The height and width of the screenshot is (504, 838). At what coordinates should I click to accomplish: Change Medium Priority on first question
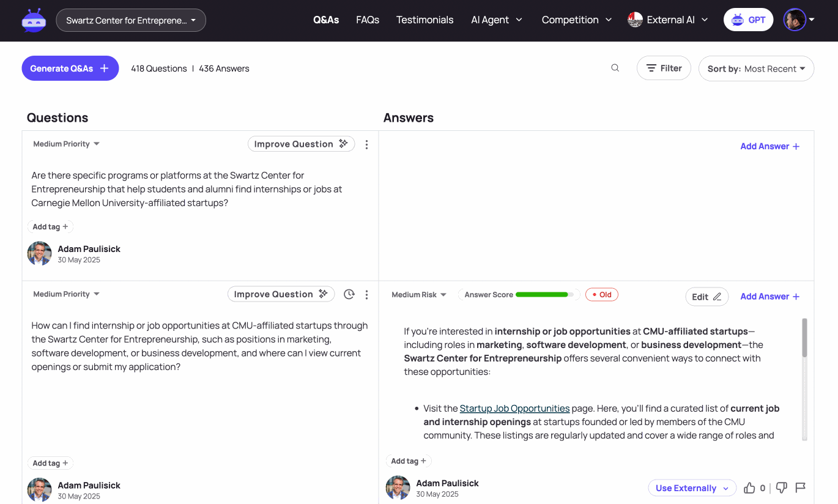[67, 144]
